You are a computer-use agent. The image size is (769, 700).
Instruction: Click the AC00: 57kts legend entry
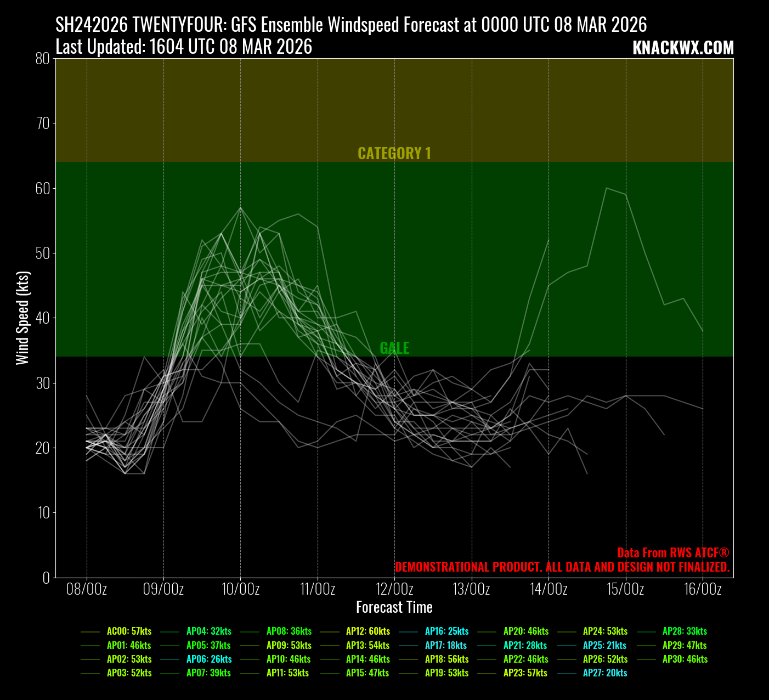[x=129, y=631]
